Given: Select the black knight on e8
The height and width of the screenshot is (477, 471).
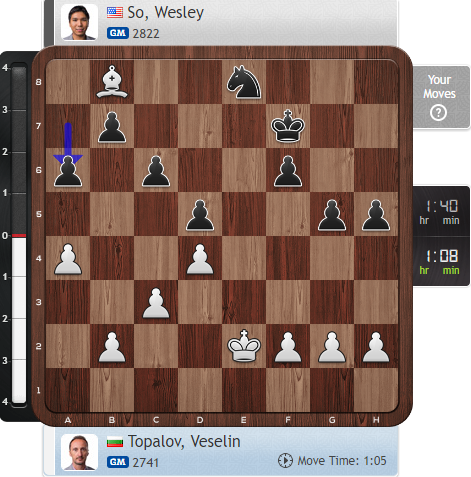Looking at the screenshot, I should (244, 82).
